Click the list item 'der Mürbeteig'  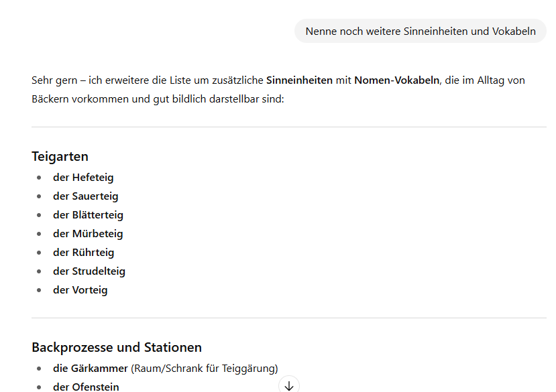click(88, 234)
